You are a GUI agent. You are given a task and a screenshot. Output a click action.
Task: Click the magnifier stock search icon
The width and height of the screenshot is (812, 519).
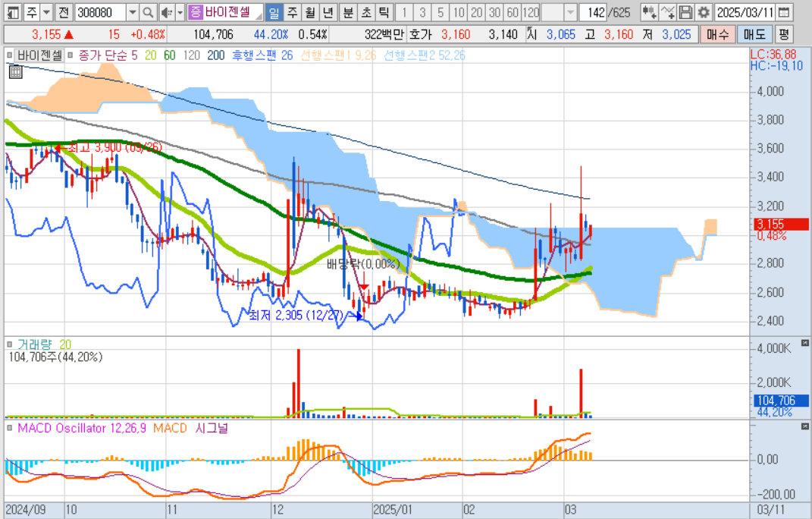(148, 12)
